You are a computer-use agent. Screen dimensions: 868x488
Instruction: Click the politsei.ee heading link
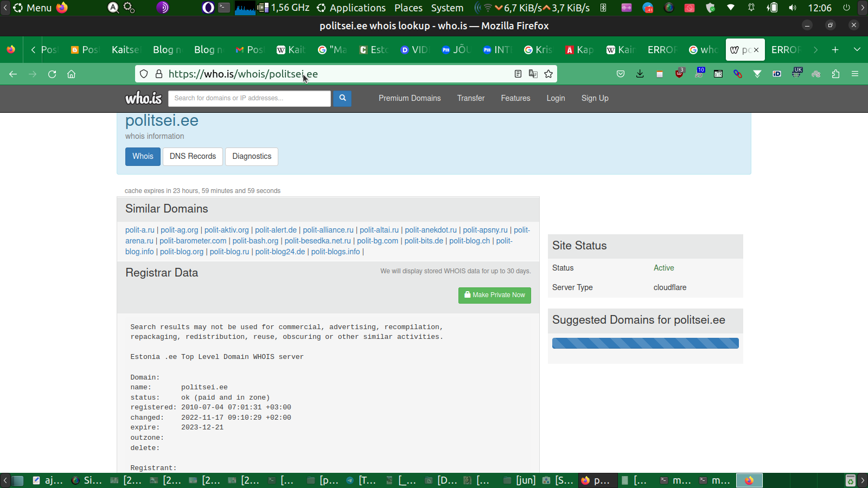click(x=162, y=120)
